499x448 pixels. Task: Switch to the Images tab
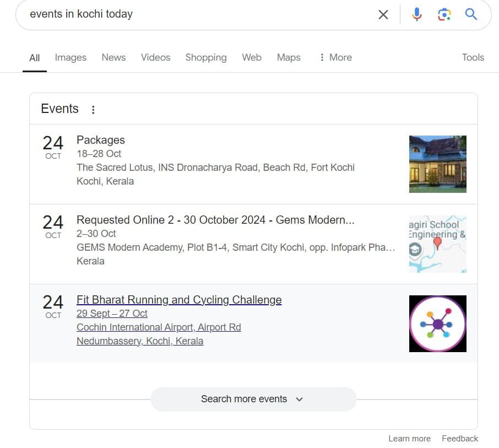coord(70,57)
